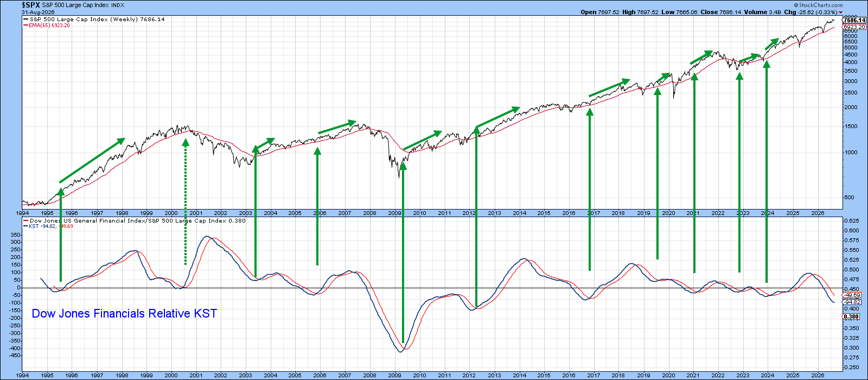Viewport: 868px width, 380px height.
Task: Click 2015 on the time axis between panels
Action: click(x=544, y=213)
